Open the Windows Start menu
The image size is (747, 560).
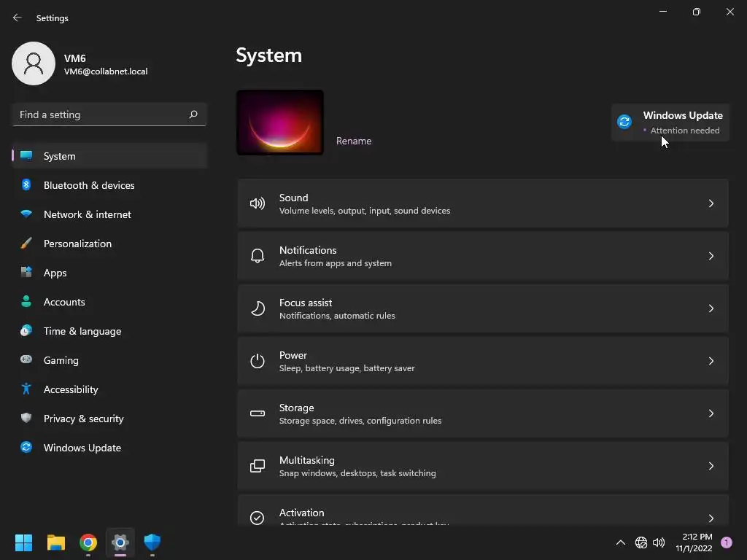tap(23, 542)
